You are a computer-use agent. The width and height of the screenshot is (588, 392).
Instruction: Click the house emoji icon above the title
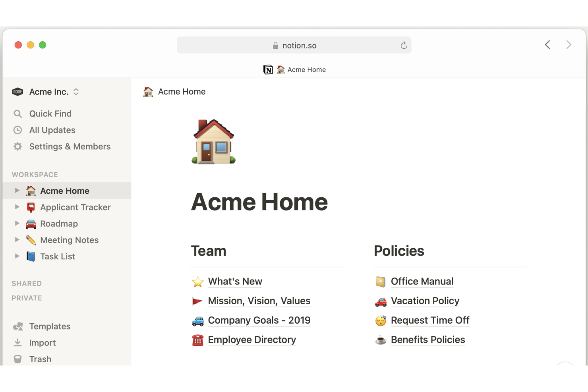coord(213,141)
